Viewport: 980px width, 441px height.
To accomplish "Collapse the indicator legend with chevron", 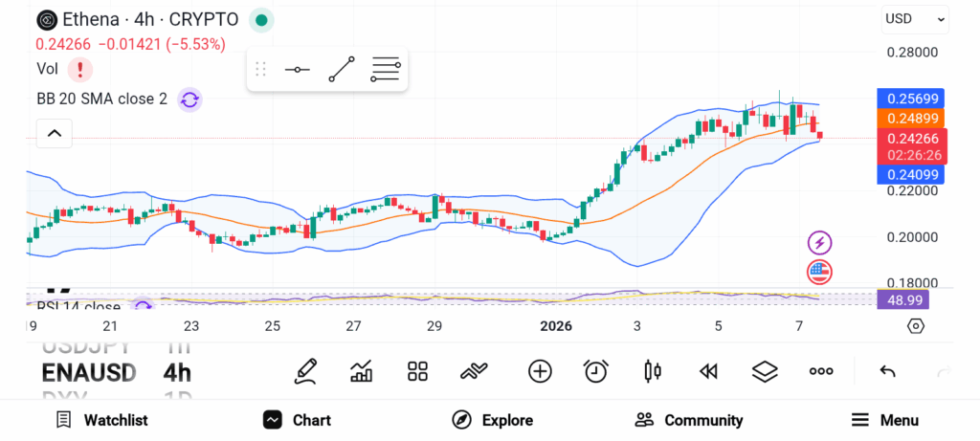I will pyautogui.click(x=54, y=133).
